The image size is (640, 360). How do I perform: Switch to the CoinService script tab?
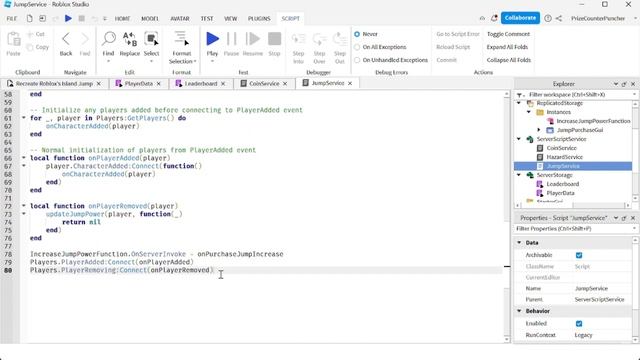[264, 83]
